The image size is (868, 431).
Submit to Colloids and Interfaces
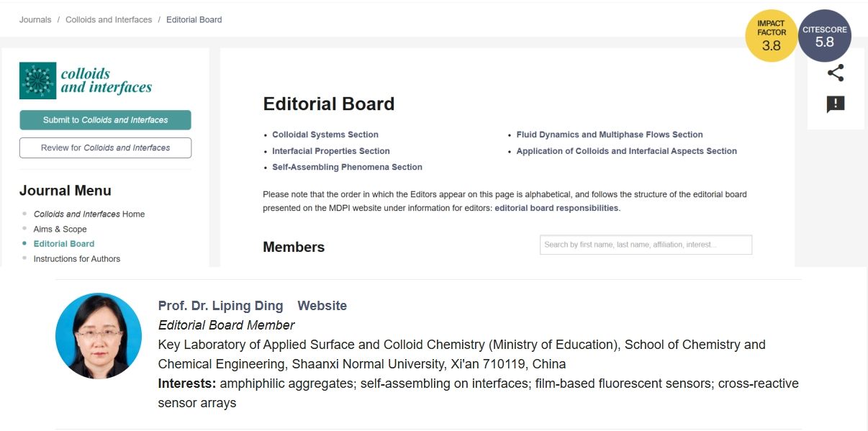click(x=105, y=120)
